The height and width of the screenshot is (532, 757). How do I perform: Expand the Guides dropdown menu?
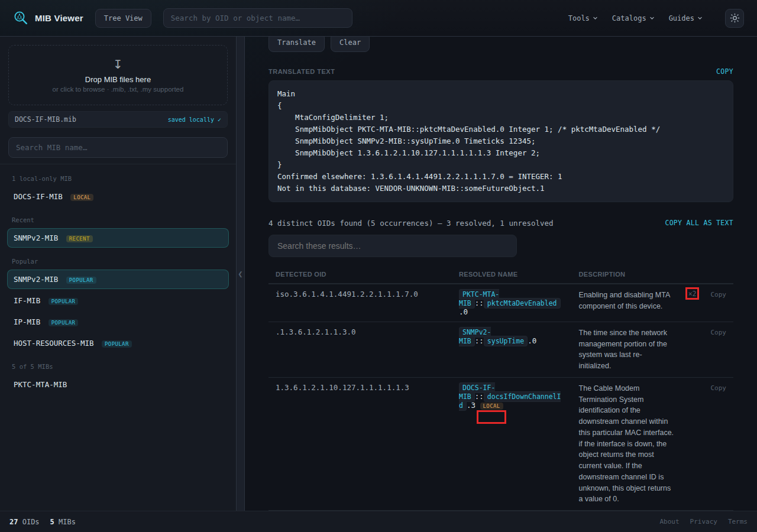pyautogui.click(x=685, y=18)
